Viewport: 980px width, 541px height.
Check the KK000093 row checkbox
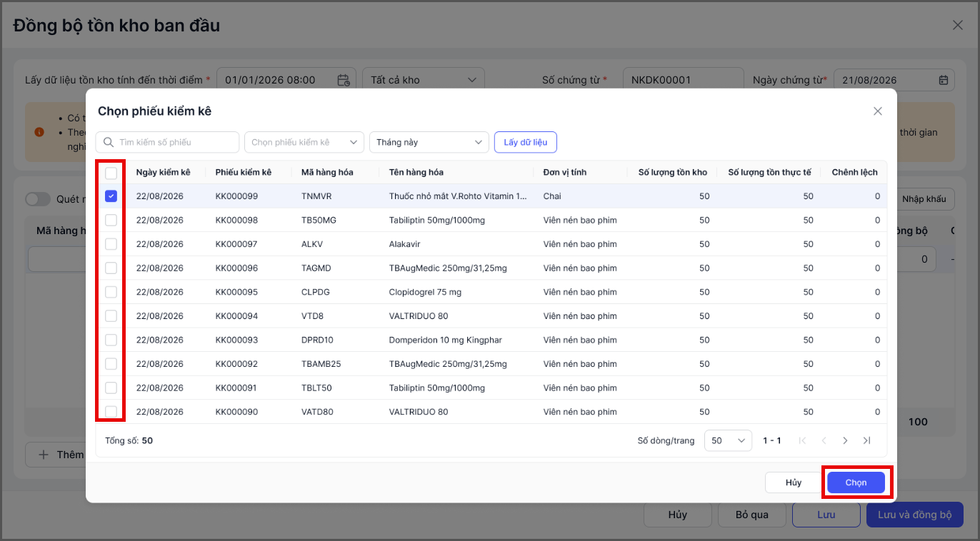click(111, 340)
